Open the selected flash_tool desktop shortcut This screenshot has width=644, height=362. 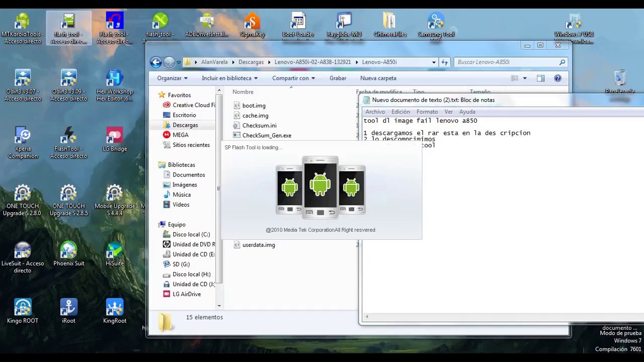tap(69, 29)
